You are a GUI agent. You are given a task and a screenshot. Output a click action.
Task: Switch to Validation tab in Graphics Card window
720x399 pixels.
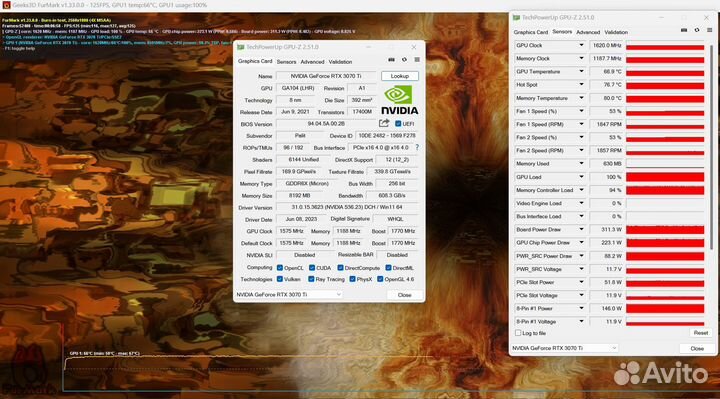pos(340,62)
